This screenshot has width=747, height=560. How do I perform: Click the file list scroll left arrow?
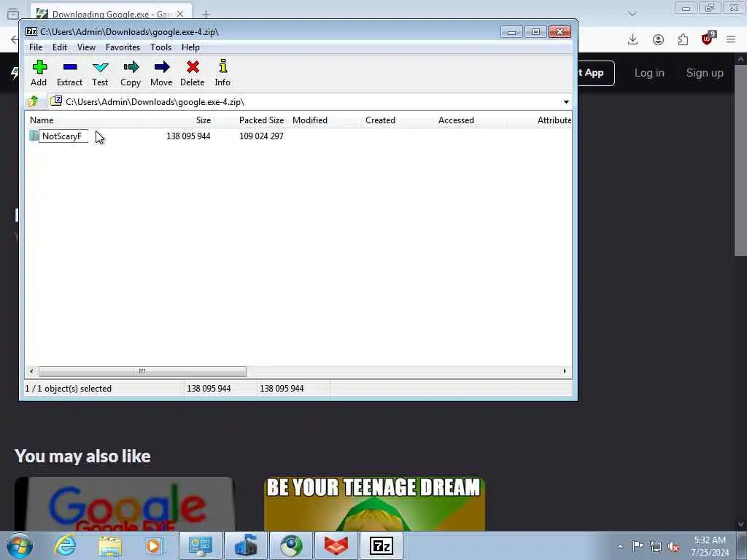[31, 371]
